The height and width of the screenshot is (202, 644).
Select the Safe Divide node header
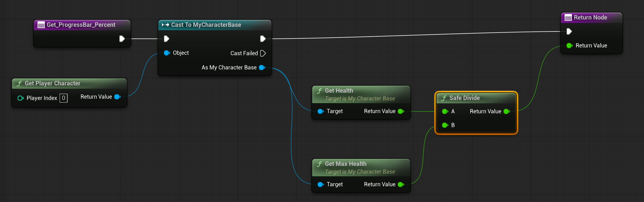pos(476,98)
